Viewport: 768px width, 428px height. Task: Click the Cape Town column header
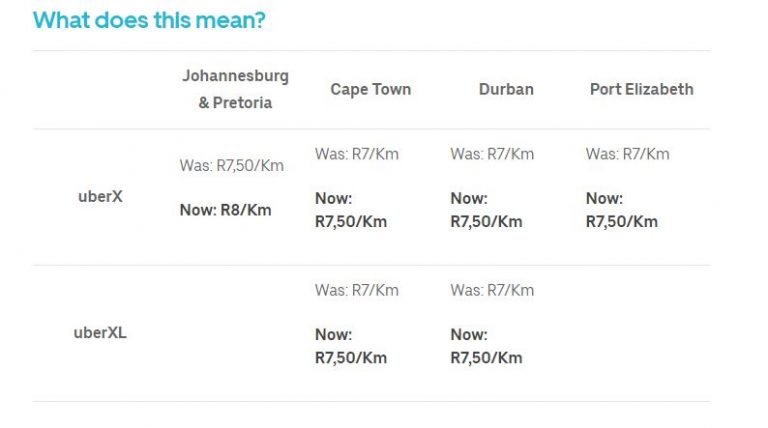(x=370, y=89)
